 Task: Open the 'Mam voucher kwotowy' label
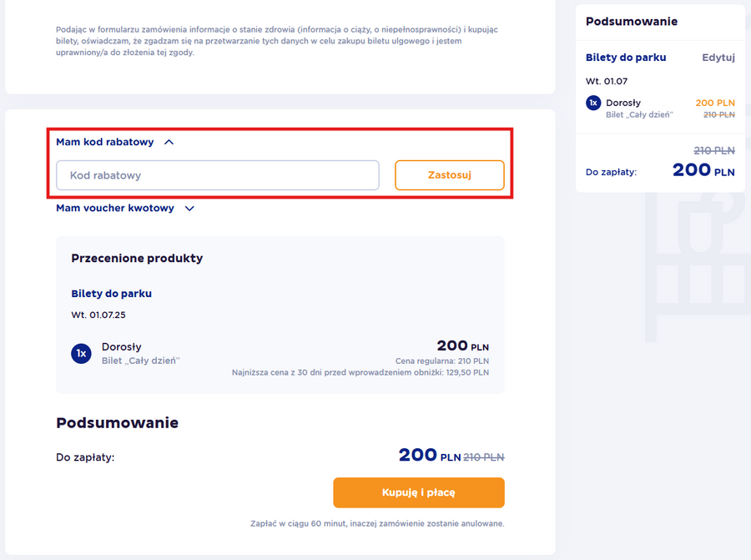click(x=115, y=209)
